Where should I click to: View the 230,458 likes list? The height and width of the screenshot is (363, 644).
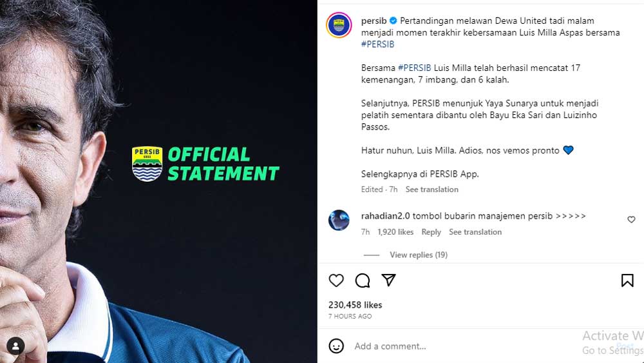tap(355, 305)
